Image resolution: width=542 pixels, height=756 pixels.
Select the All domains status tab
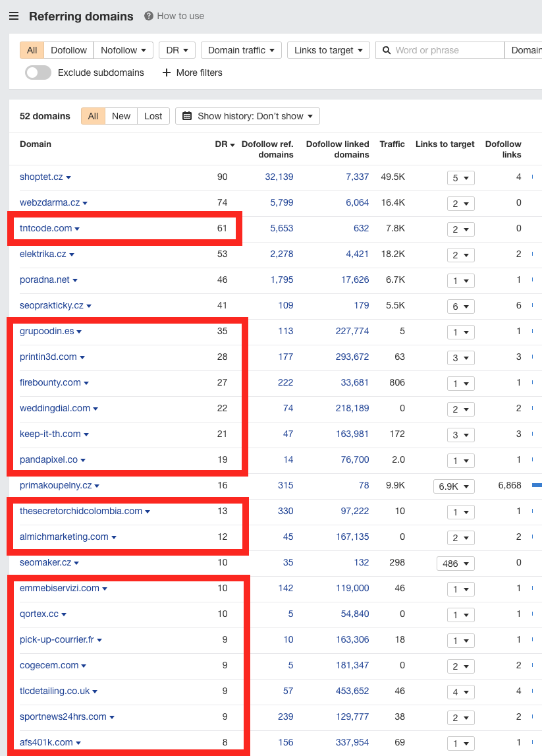point(93,116)
